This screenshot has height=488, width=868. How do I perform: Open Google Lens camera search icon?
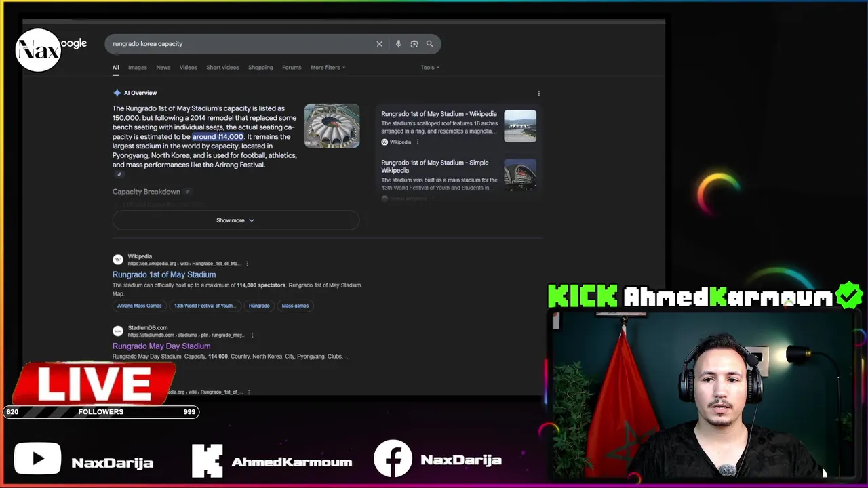click(414, 44)
